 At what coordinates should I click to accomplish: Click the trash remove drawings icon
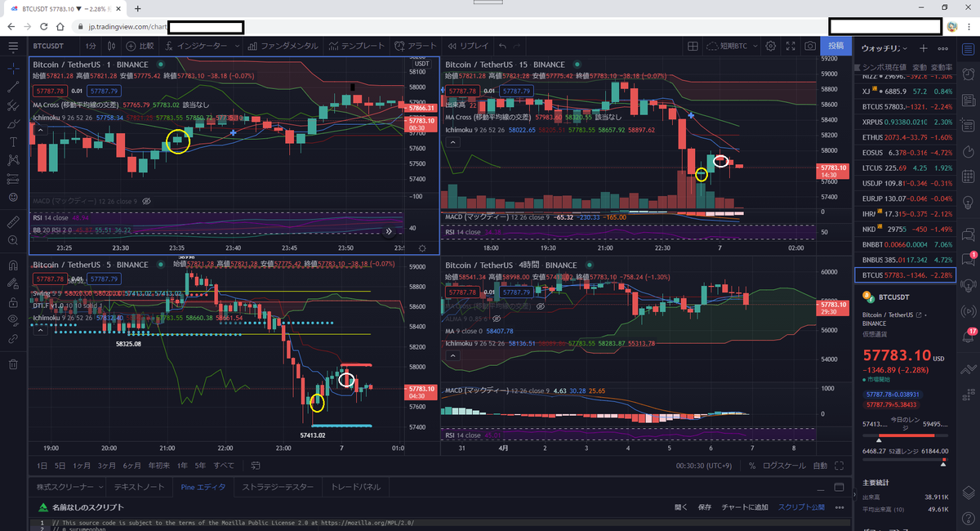(13, 364)
